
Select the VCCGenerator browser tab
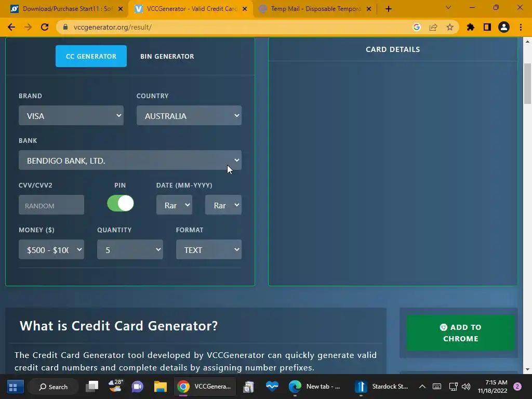tap(191, 9)
